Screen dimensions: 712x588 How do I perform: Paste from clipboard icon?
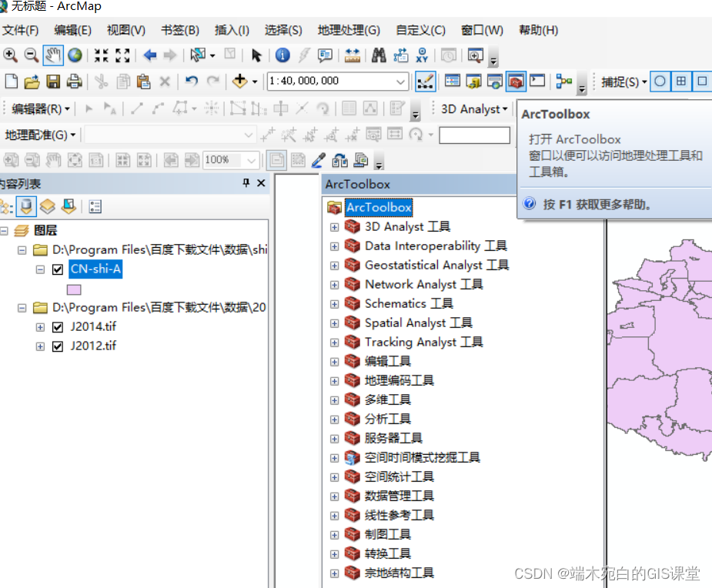144,82
